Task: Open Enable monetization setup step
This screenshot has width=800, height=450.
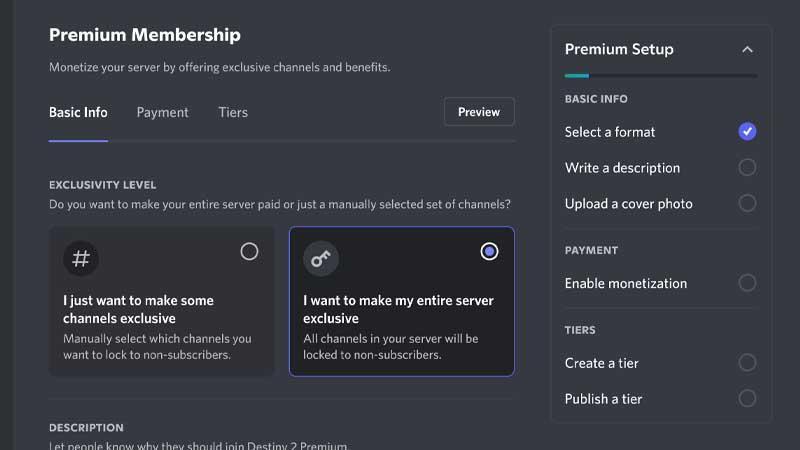Action: pyautogui.click(x=660, y=283)
